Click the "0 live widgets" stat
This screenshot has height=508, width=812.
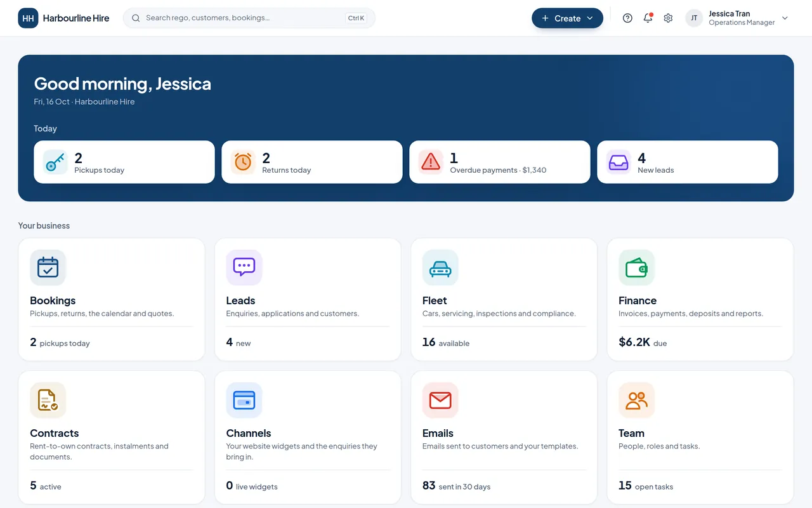coord(252,486)
